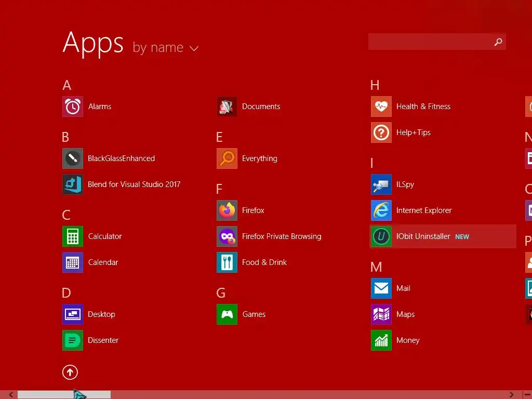532x399 pixels.
Task: Click the 'Money' label text
Action: (408, 340)
